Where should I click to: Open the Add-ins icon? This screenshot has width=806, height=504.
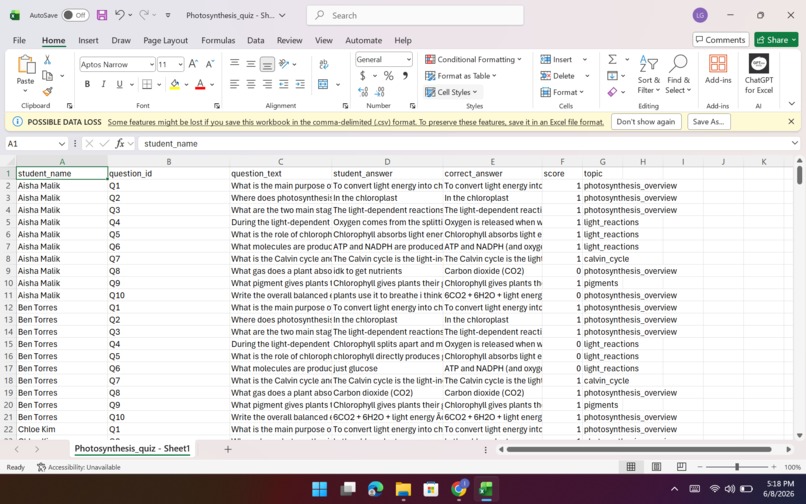point(718,69)
